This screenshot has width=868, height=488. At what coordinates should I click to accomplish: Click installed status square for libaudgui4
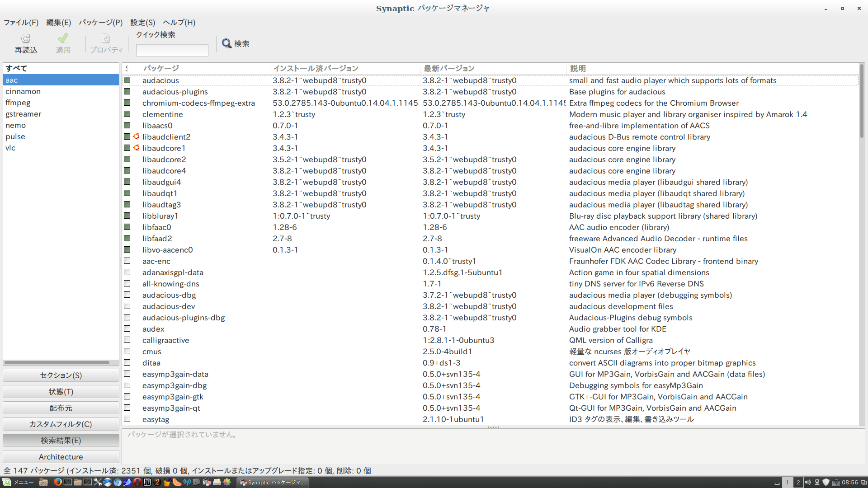click(127, 182)
